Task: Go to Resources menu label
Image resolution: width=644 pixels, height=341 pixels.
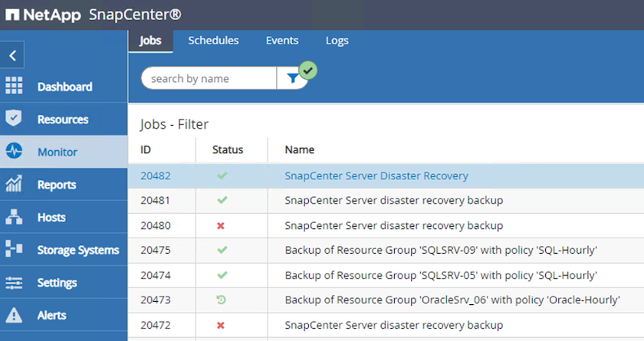Action: pos(63,120)
